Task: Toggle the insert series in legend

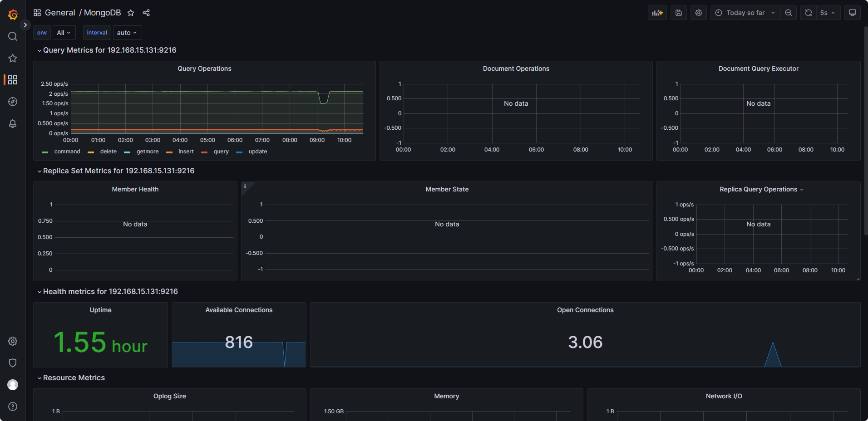Action: (186, 152)
